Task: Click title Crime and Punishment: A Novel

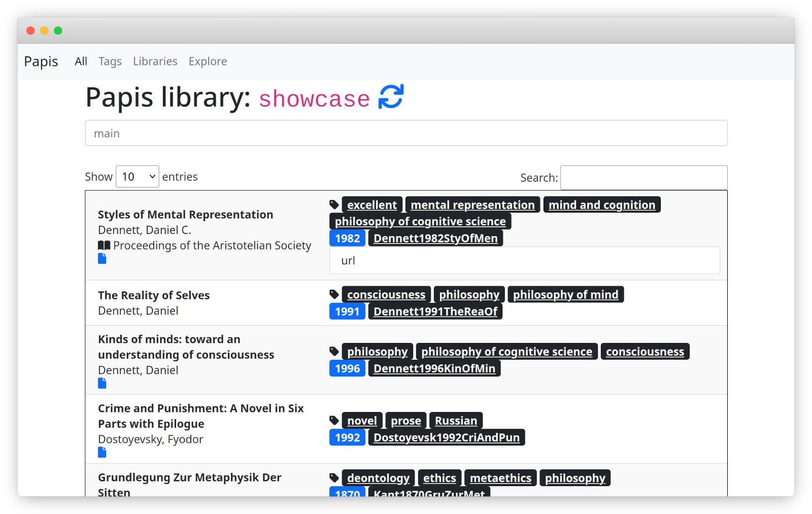Action: point(201,416)
